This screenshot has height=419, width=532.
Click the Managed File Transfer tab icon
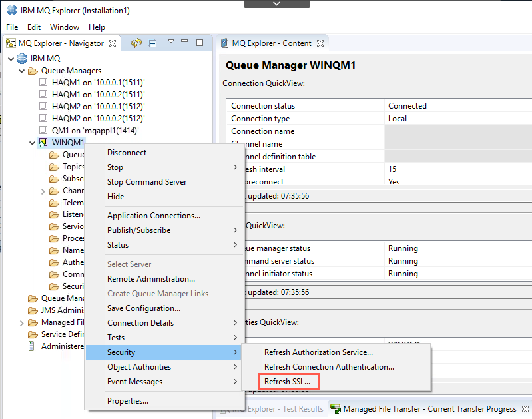point(336,408)
